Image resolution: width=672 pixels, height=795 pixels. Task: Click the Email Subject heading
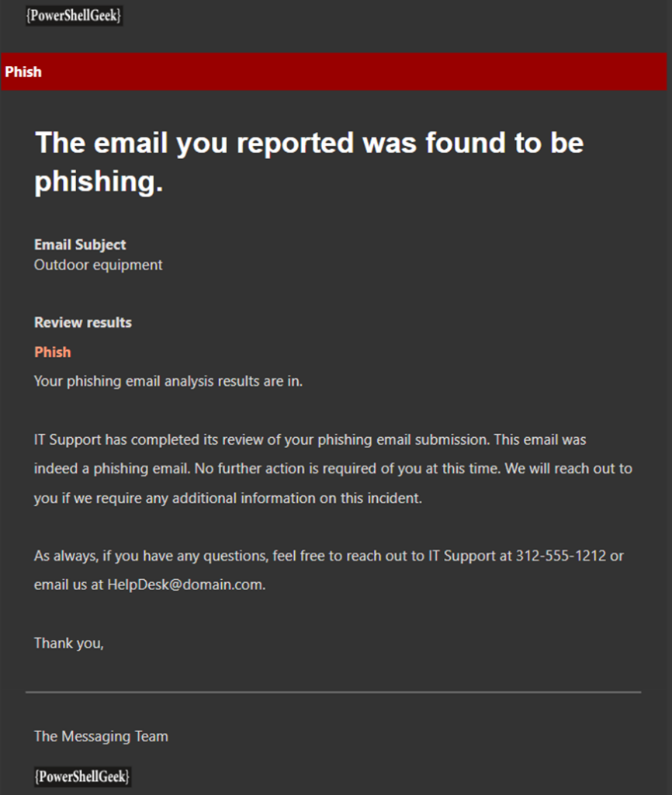tap(80, 245)
